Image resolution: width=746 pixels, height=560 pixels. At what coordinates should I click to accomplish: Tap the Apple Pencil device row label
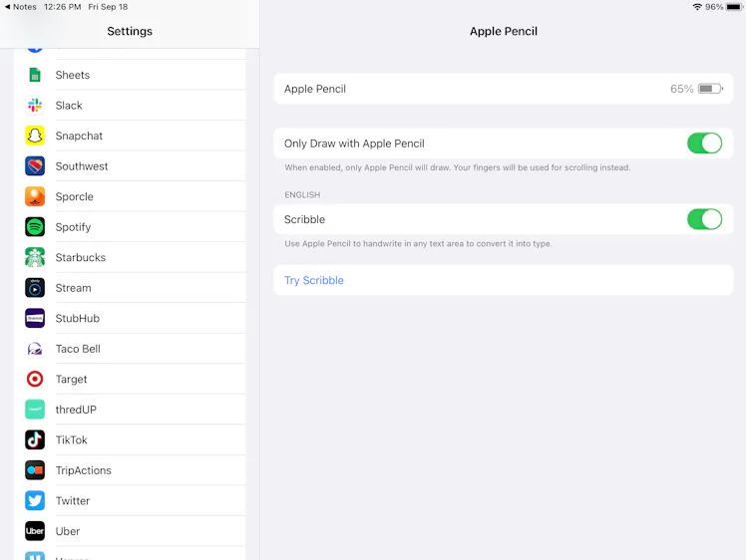point(315,89)
